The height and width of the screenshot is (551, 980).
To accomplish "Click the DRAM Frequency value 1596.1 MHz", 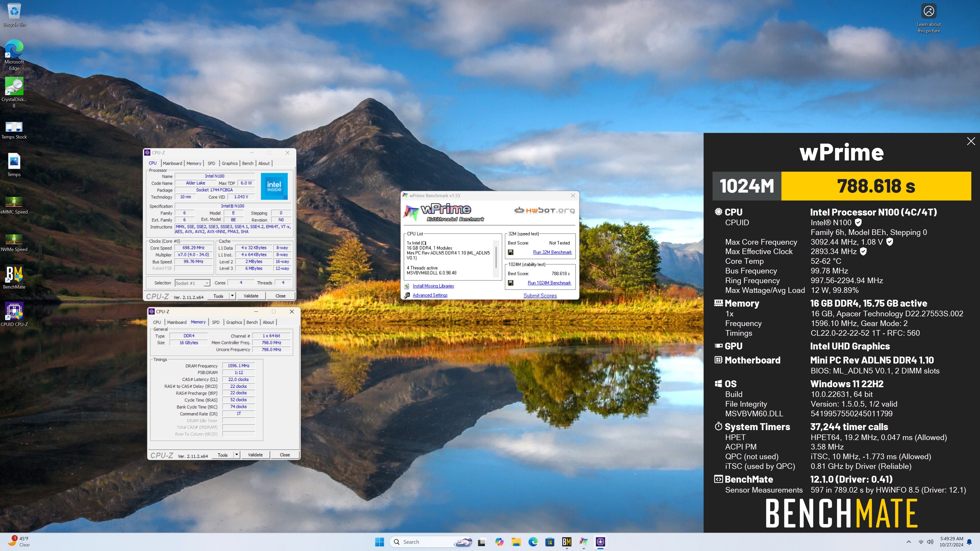I will pos(239,366).
